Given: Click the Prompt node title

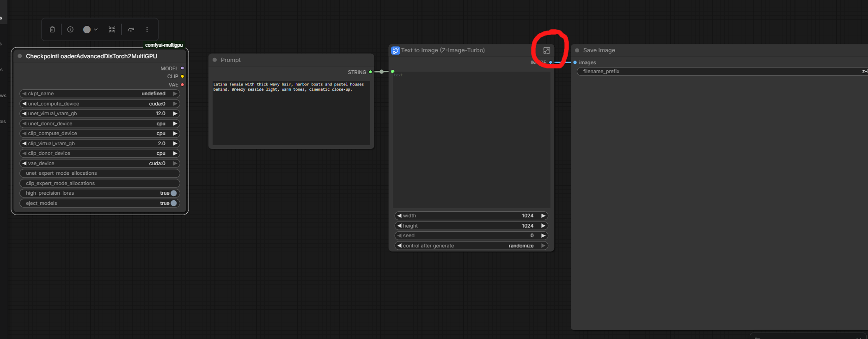Looking at the screenshot, I should point(231,60).
